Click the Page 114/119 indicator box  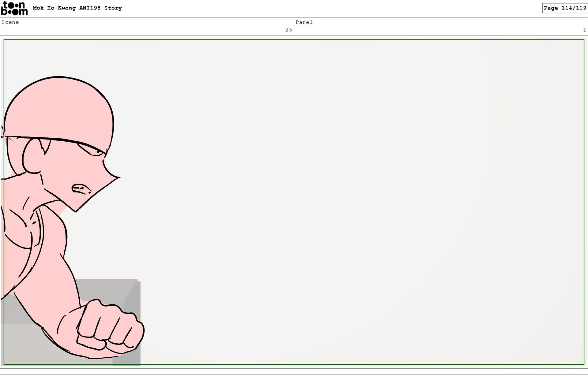tap(565, 8)
